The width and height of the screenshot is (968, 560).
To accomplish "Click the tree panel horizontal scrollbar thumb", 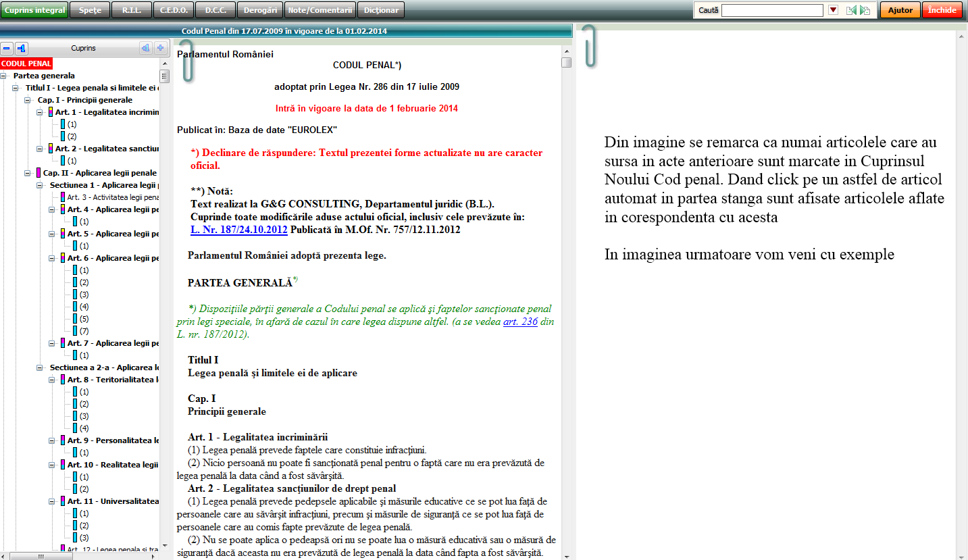I will (x=41, y=556).
